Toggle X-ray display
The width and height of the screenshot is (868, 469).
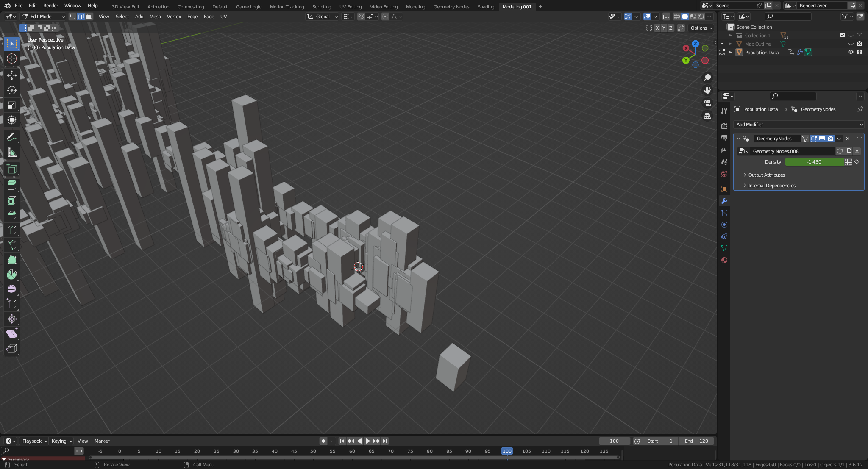pyautogui.click(x=666, y=17)
